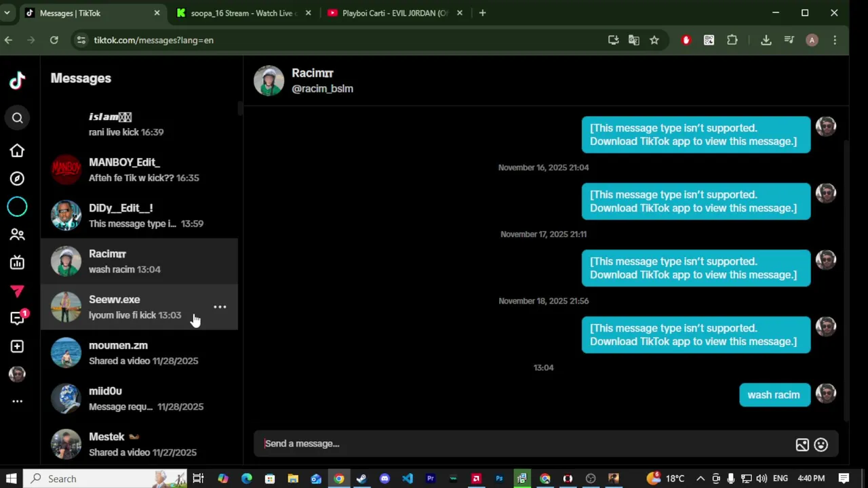The width and height of the screenshot is (868, 488).
Task: Click MANBOY_Edit_ profile picture
Action: (66, 170)
